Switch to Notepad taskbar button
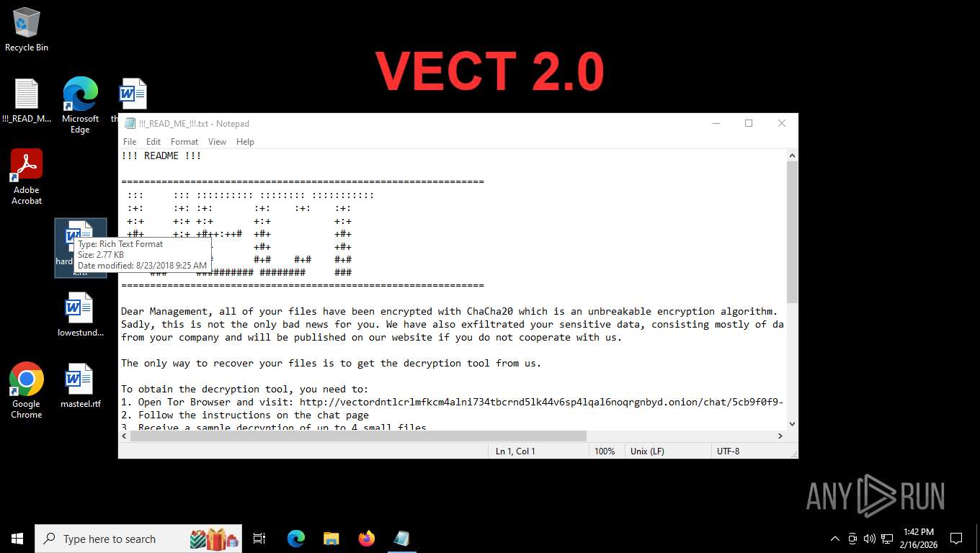980x553 pixels. [401, 539]
